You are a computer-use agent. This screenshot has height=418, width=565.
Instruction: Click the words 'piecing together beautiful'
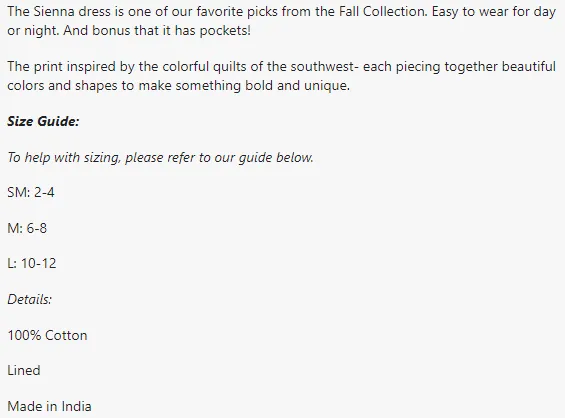click(476, 67)
